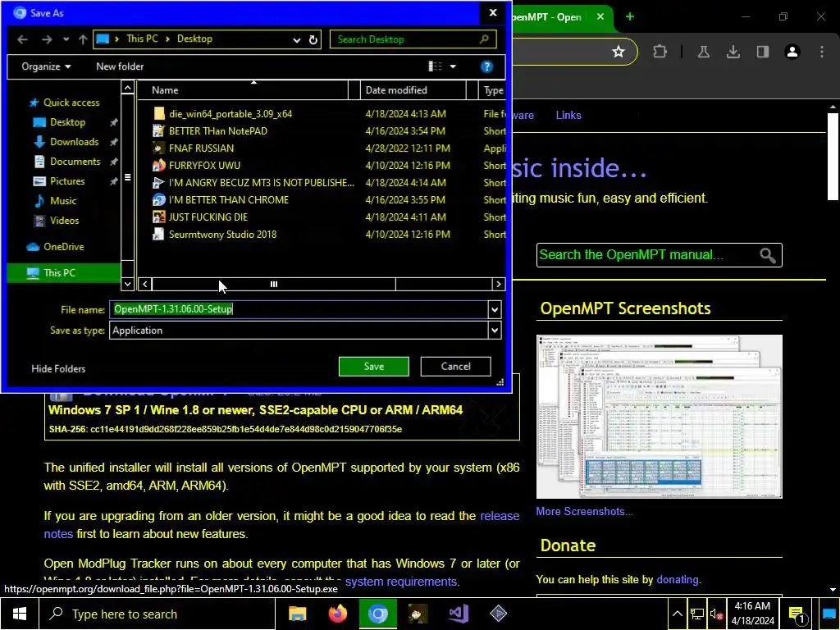The height and width of the screenshot is (630, 840).
Task: Open Chrome three-dot menu
Action: coord(822,52)
